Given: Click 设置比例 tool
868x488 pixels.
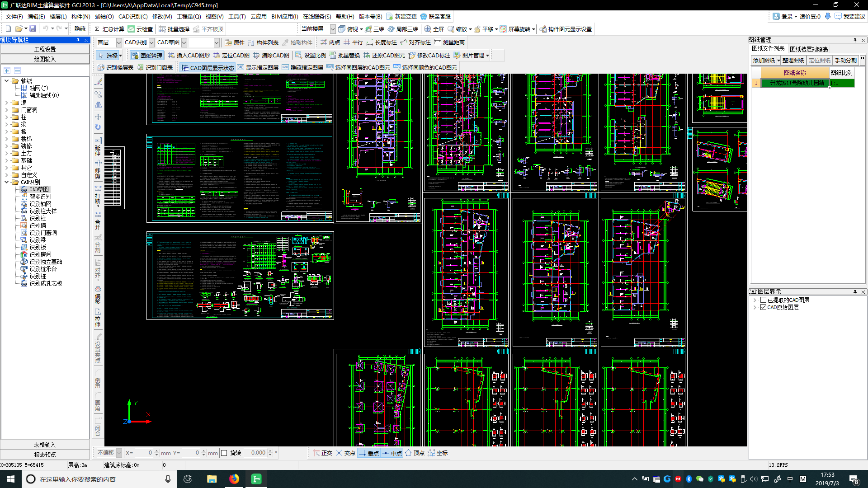Looking at the screenshot, I should (311, 56).
